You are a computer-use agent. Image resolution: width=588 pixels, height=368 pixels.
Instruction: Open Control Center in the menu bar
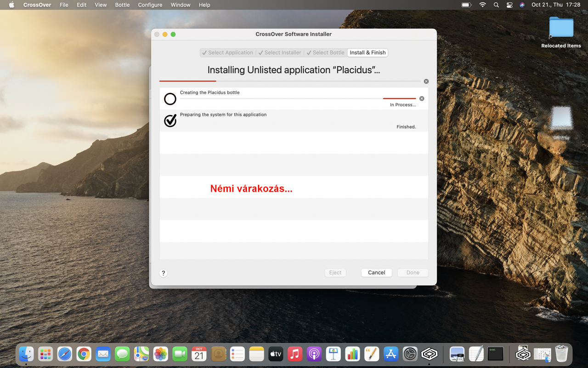point(509,5)
